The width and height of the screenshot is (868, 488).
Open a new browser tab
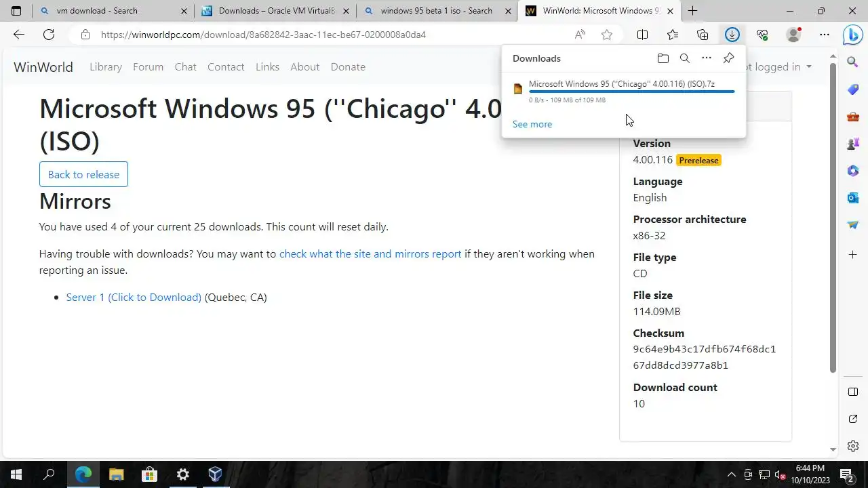click(x=692, y=11)
